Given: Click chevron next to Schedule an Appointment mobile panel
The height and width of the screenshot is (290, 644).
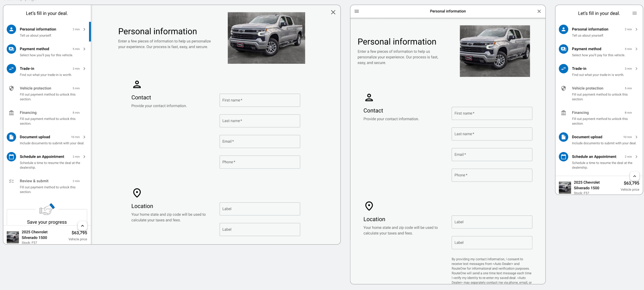Looking at the screenshot, I should pyautogui.click(x=636, y=157).
